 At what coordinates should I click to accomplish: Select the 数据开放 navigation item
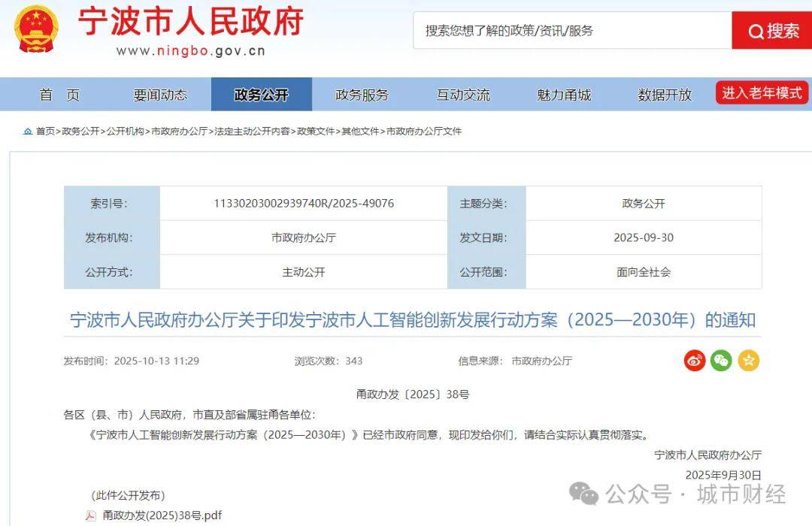[x=664, y=94]
